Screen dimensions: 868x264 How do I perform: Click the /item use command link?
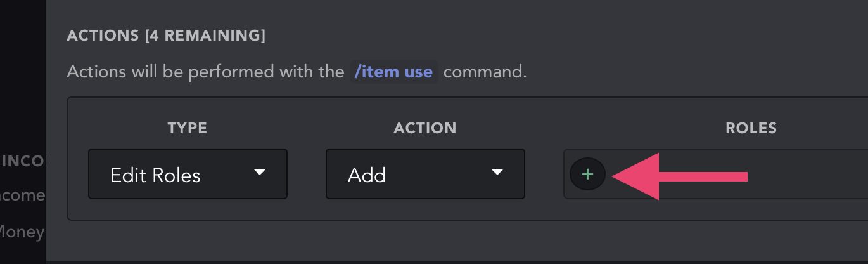tap(393, 72)
